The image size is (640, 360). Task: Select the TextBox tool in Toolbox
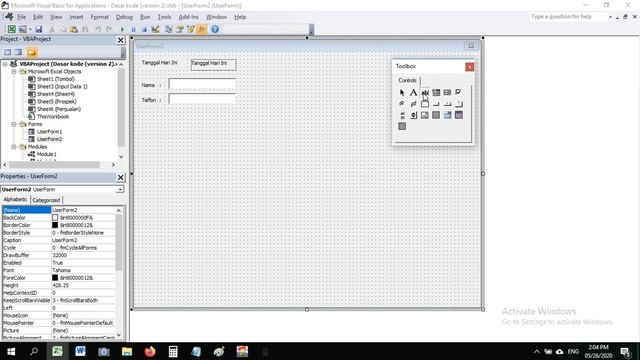425,93
